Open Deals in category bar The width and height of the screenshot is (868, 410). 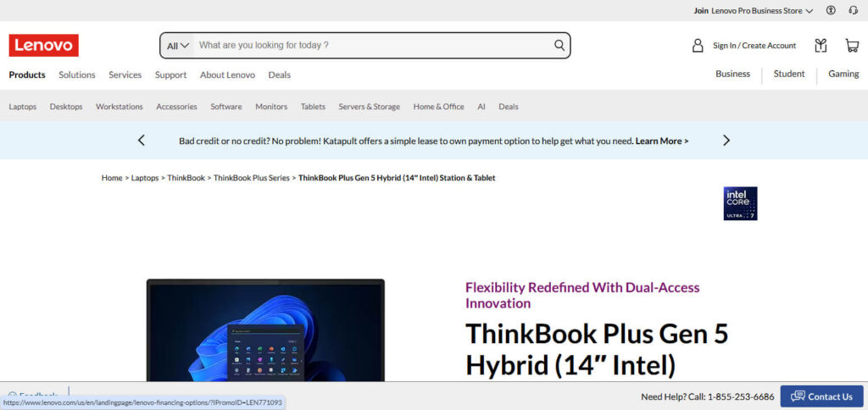509,107
